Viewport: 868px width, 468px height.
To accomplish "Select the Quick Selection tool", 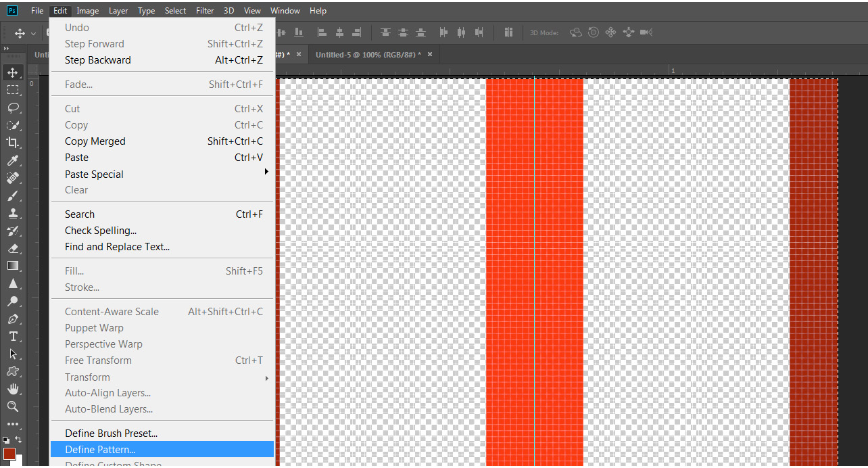I will 13,124.
